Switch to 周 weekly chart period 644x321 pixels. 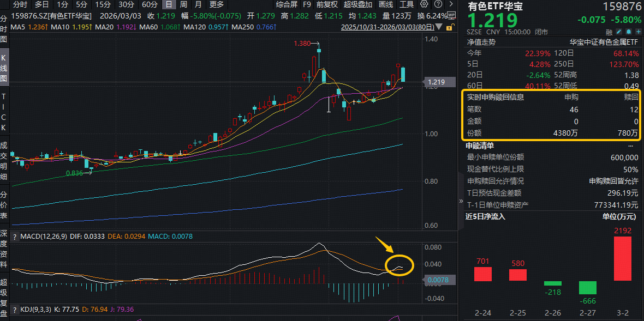click(183, 4)
